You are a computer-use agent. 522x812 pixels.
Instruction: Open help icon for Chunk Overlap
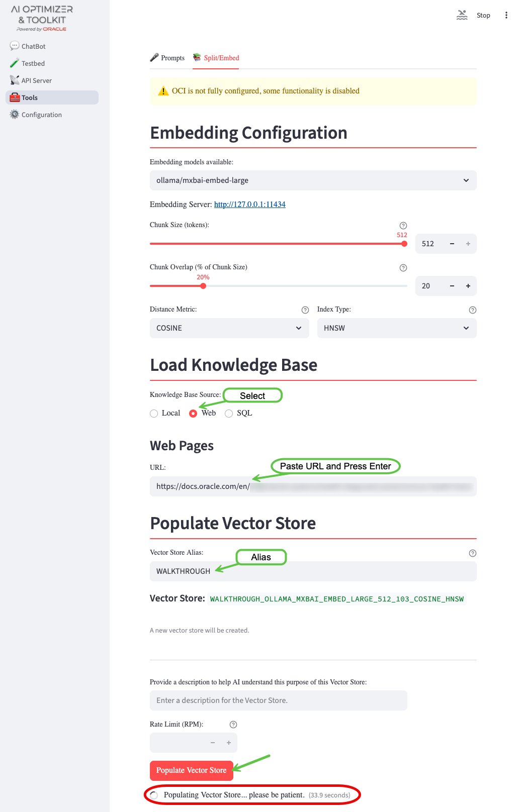click(403, 268)
